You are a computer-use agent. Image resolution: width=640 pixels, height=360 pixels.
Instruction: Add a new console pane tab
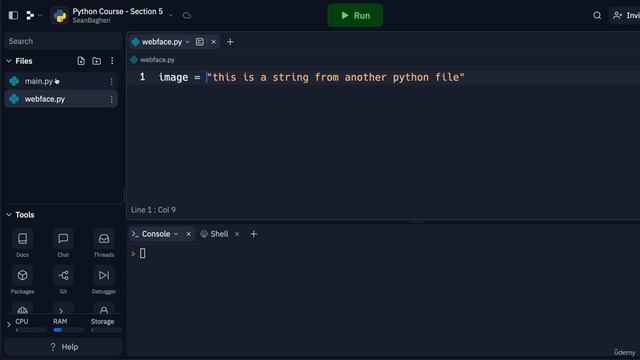[x=253, y=234]
